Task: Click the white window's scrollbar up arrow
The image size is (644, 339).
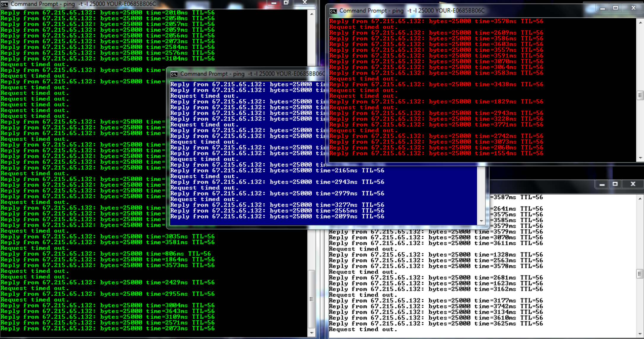Action: [x=640, y=199]
